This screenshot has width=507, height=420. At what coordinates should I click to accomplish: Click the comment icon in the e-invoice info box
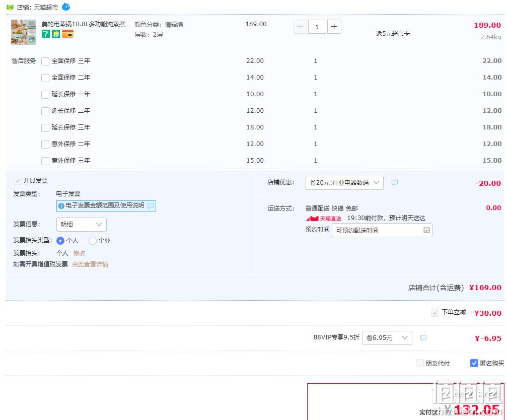(151, 205)
